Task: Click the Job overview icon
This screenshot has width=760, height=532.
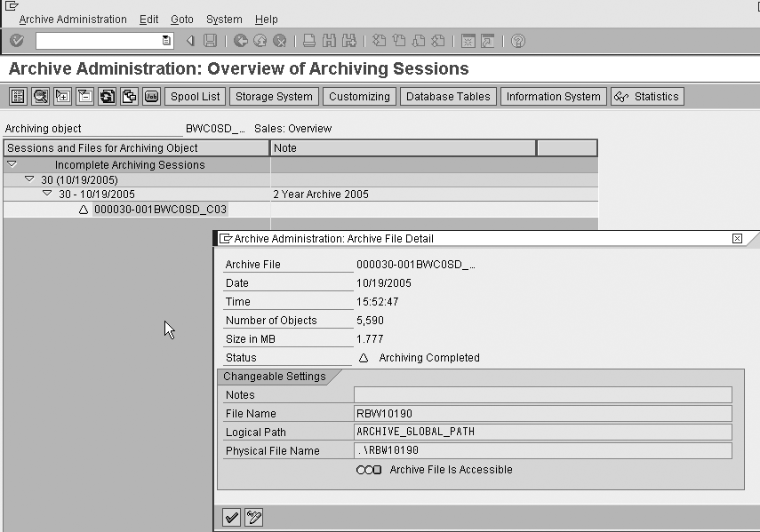Action: click(x=152, y=96)
